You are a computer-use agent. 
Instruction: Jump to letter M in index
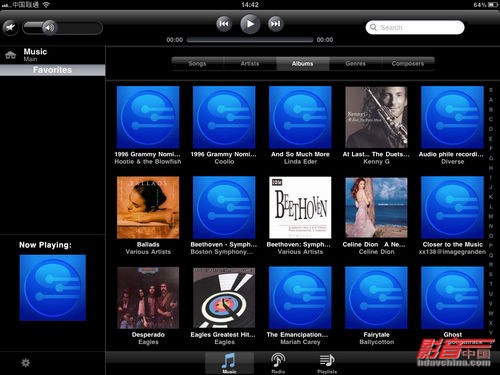click(x=491, y=216)
